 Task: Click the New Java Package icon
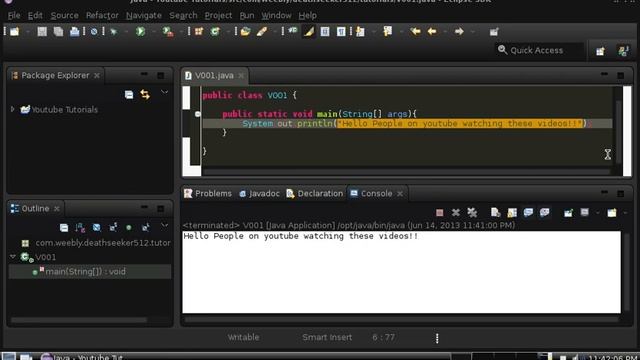coord(199,32)
